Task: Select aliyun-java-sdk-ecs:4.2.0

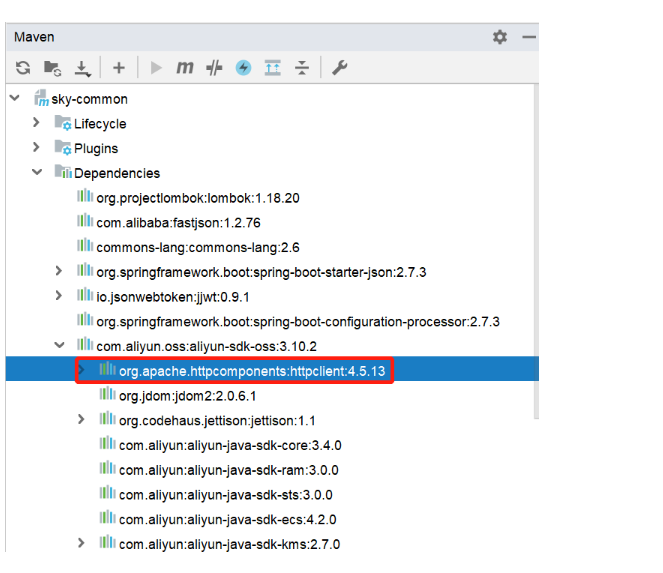Action: pyautogui.click(x=228, y=520)
